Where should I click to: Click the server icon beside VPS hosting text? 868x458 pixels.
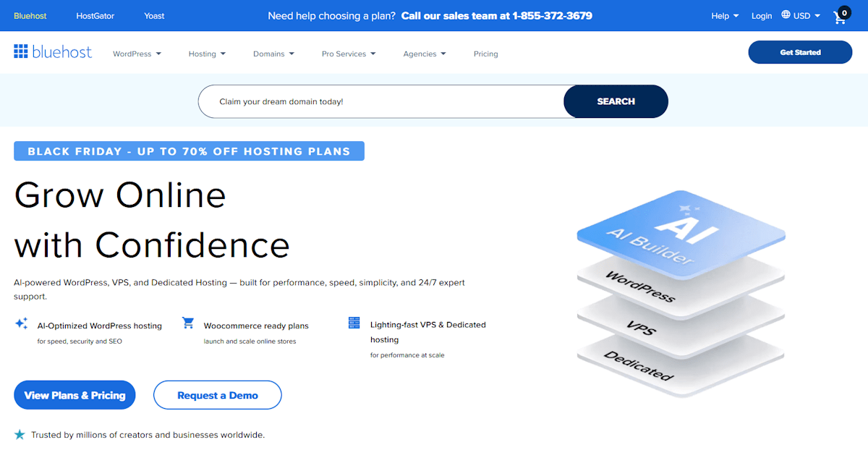click(x=354, y=321)
